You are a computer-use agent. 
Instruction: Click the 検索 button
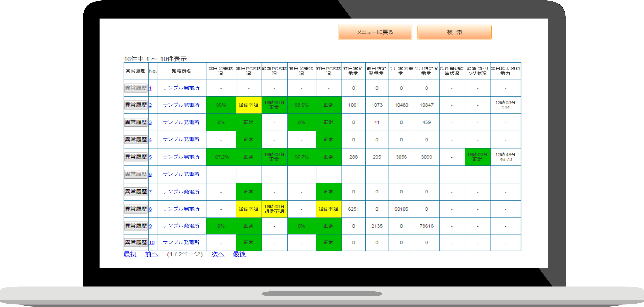454,32
